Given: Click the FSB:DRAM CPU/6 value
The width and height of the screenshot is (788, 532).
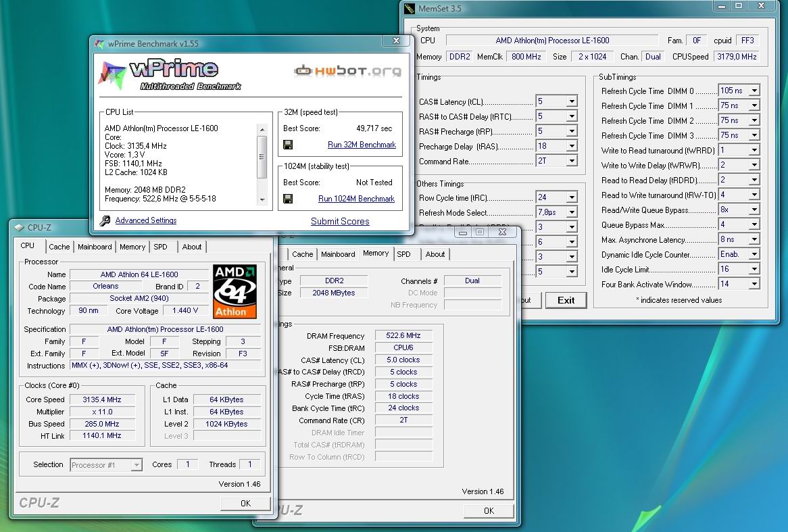Looking at the screenshot, I should click(403, 347).
